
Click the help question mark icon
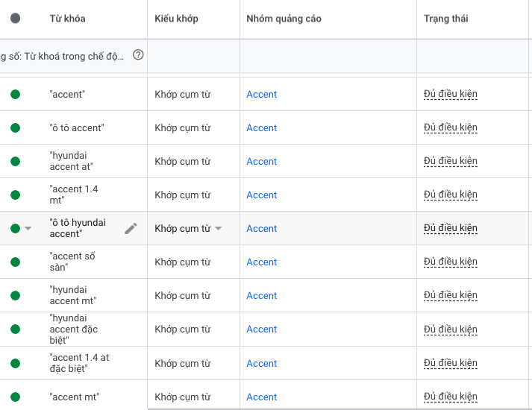(138, 54)
